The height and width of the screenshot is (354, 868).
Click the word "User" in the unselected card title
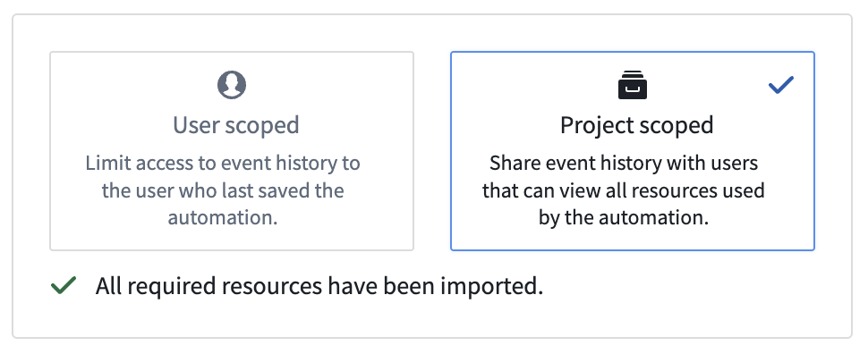click(x=197, y=125)
